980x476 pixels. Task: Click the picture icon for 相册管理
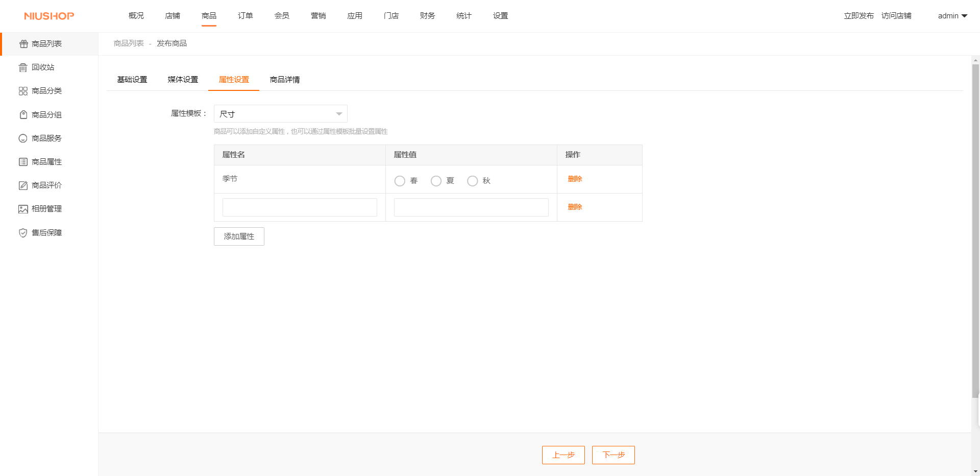[x=23, y=209]
